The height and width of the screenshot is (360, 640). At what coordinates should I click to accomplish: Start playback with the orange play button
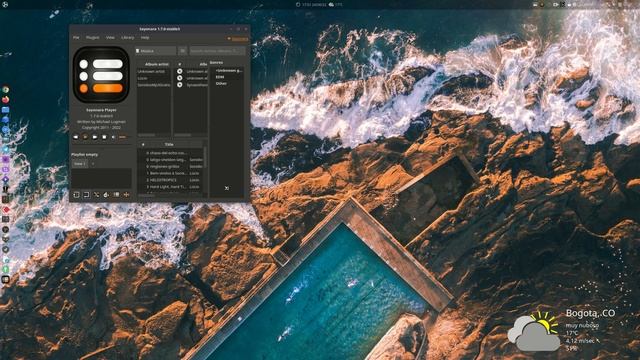[x=85, y=137]
